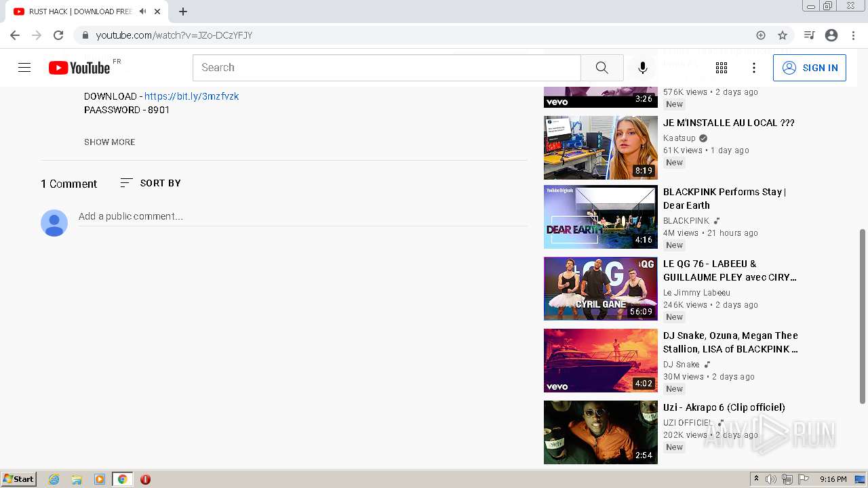Launch Internet Explorer from the taskbar
Viewport: 868px width, 488px height.
[54, 479]
